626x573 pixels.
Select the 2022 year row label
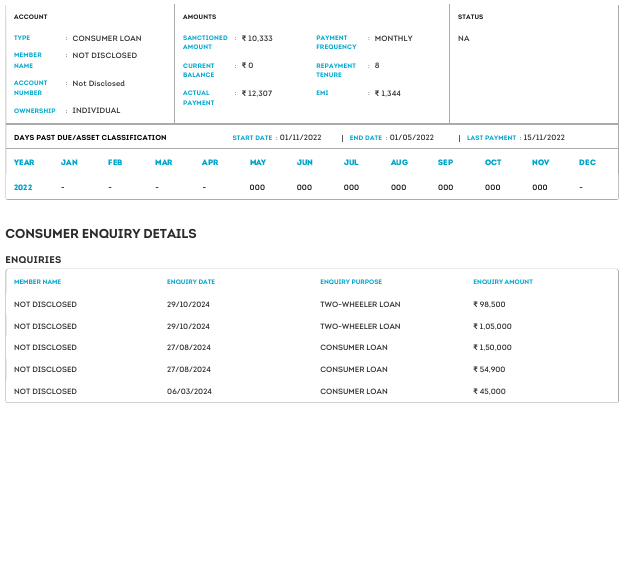(x=24, y=187)
